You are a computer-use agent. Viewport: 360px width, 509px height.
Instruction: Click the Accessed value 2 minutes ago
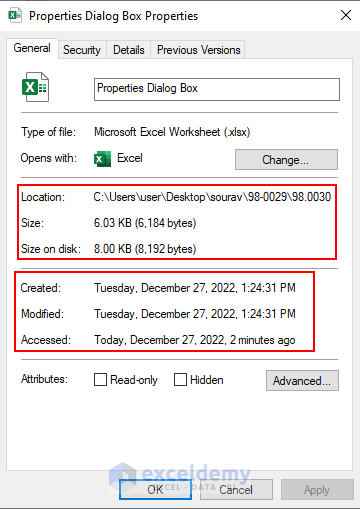(x=195, y=340)
